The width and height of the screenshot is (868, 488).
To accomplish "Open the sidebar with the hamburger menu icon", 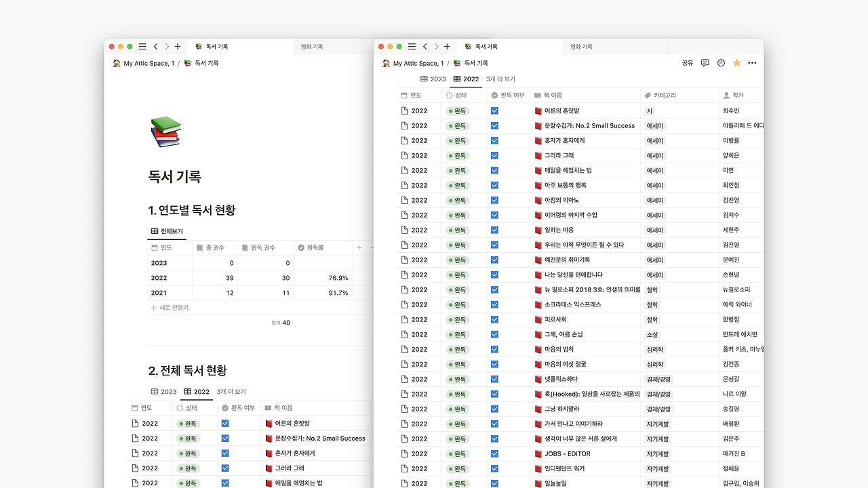I will pos(412,46).
